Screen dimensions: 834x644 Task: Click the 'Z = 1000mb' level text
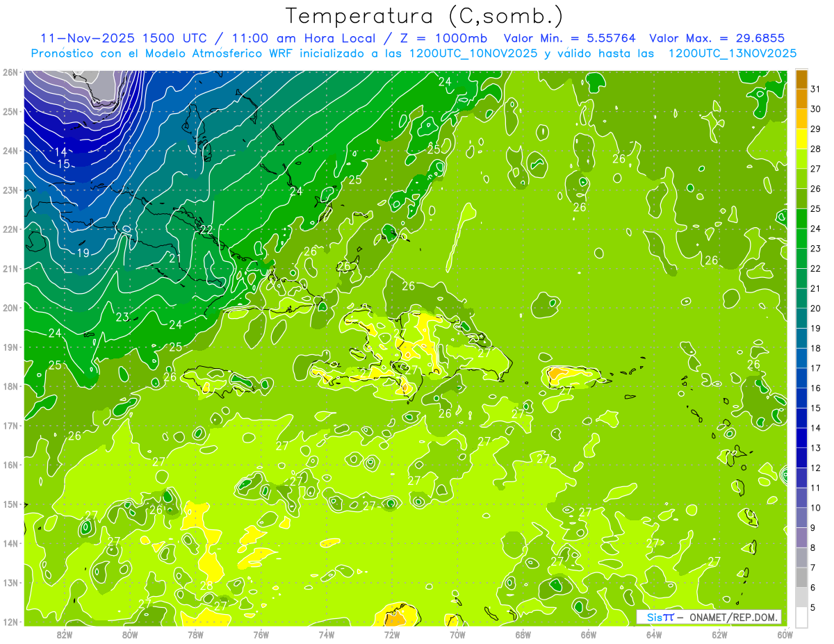pos(441,38)
